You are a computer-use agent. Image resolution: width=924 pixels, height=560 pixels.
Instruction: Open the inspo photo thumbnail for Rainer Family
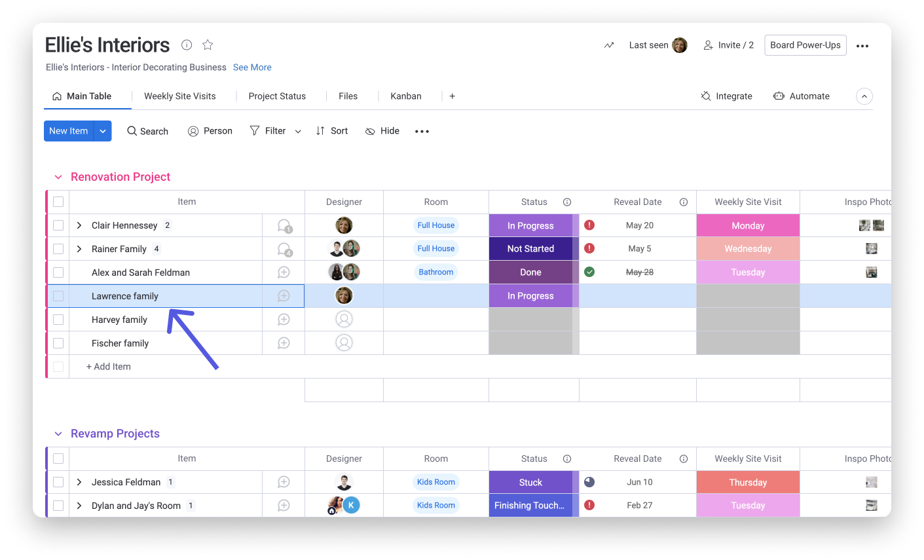point(871,248)
